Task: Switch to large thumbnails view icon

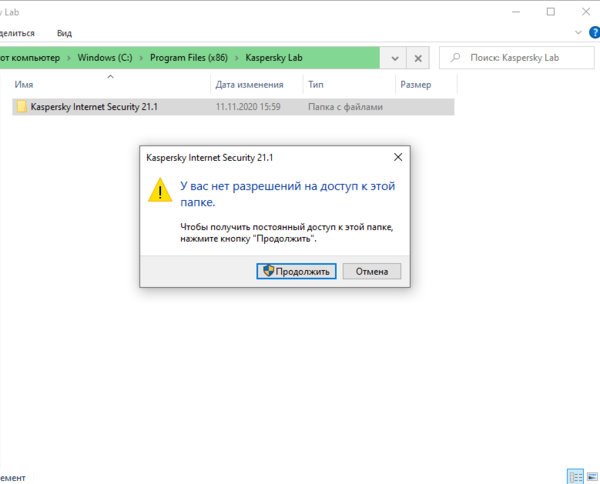Action: pyautogui.click(x=592, y=477)
